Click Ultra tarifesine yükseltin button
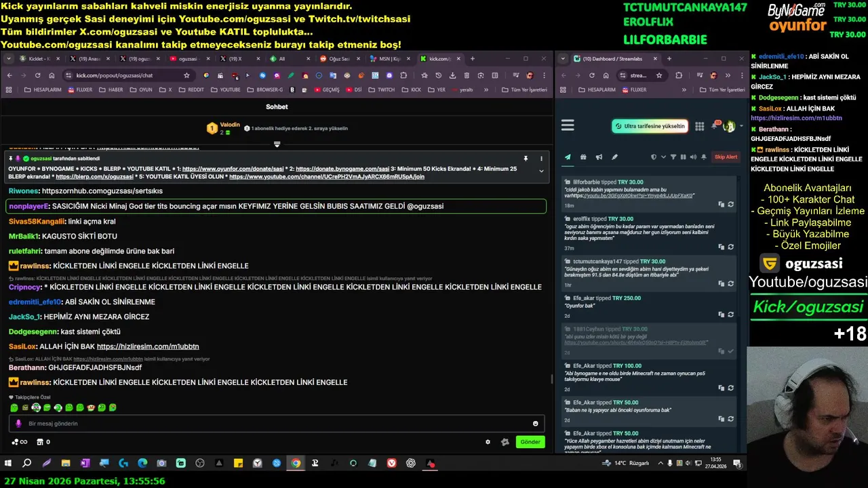The image size is (868, 488). (x=650, y=126)
